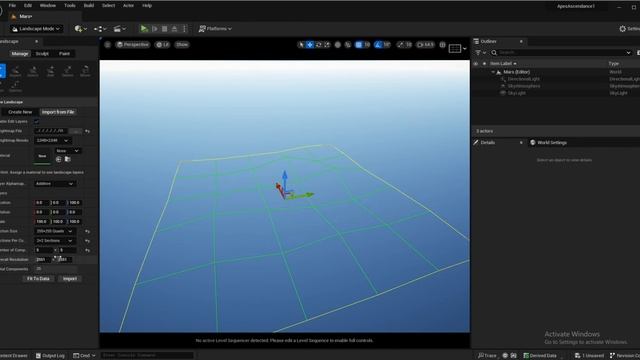Open the play options three-dot menu

click(184, 29)
